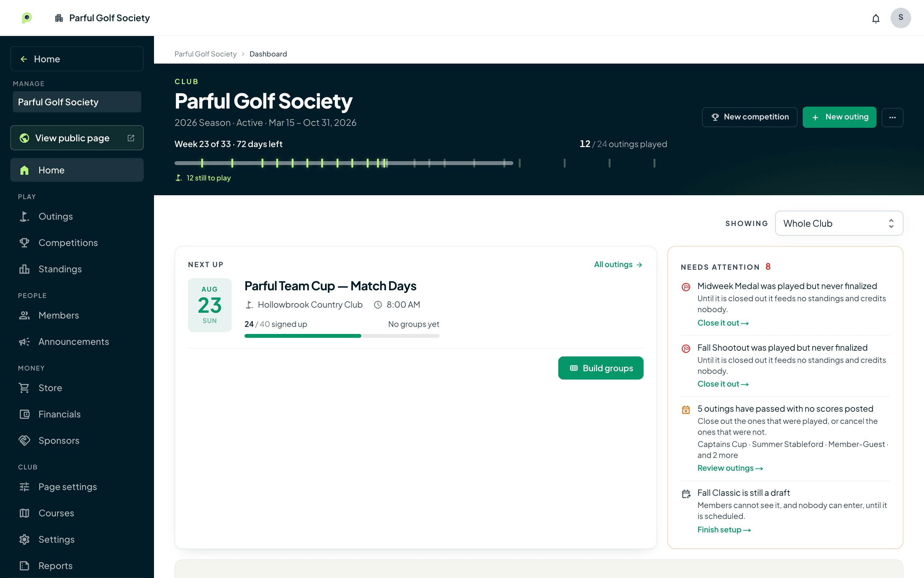Image resolution: width=924 pixels, height=578 pixels.
Task: Go to Home in the sidebar
Action: tap(77, 170)
